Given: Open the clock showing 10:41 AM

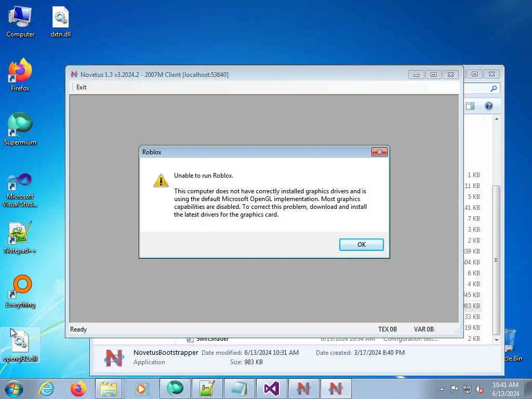Looking at the screenshot, I should click(x=505, y=389).
